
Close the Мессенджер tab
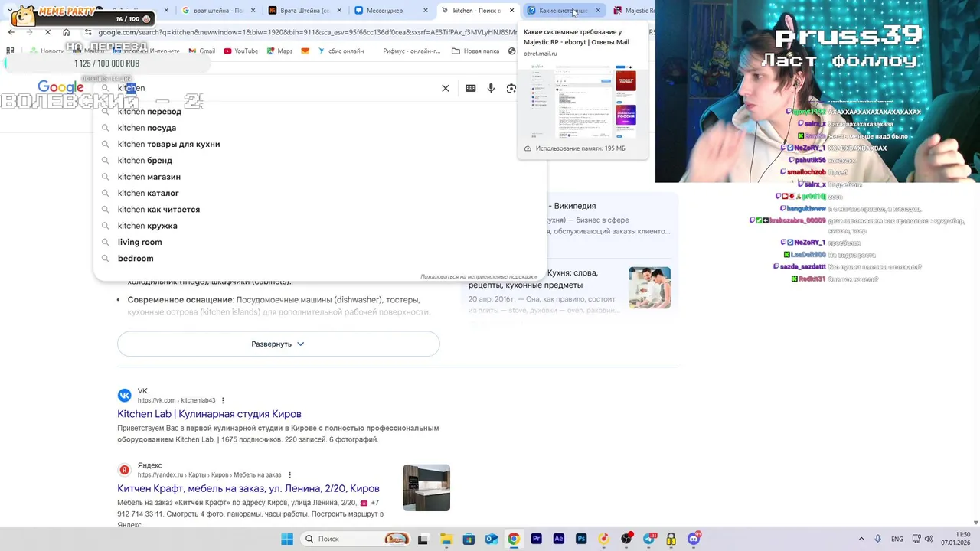(x=426, y=11)
